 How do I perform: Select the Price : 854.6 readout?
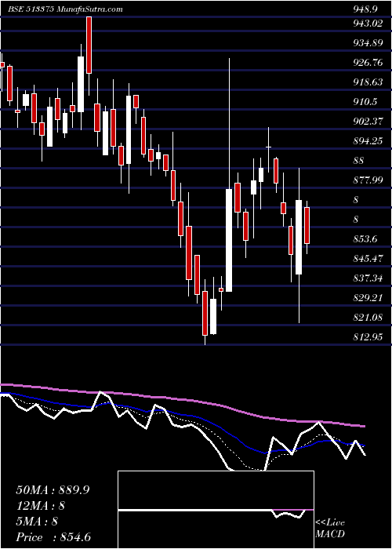pyautogui.click(x=55, y=537)
